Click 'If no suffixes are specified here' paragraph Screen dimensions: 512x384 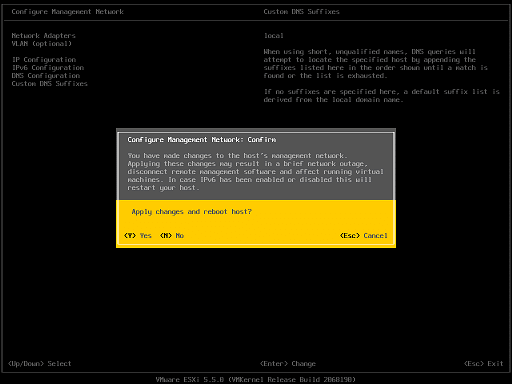[382, 96]
